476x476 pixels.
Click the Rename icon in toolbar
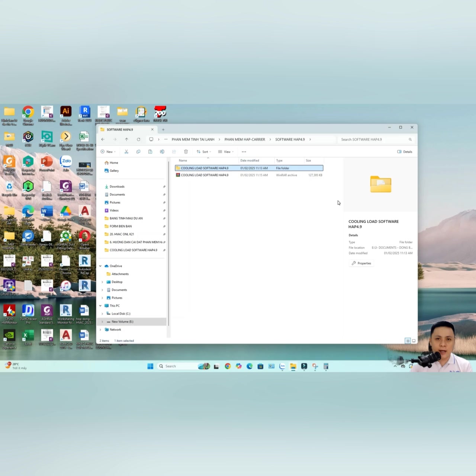tap(162, 152)
